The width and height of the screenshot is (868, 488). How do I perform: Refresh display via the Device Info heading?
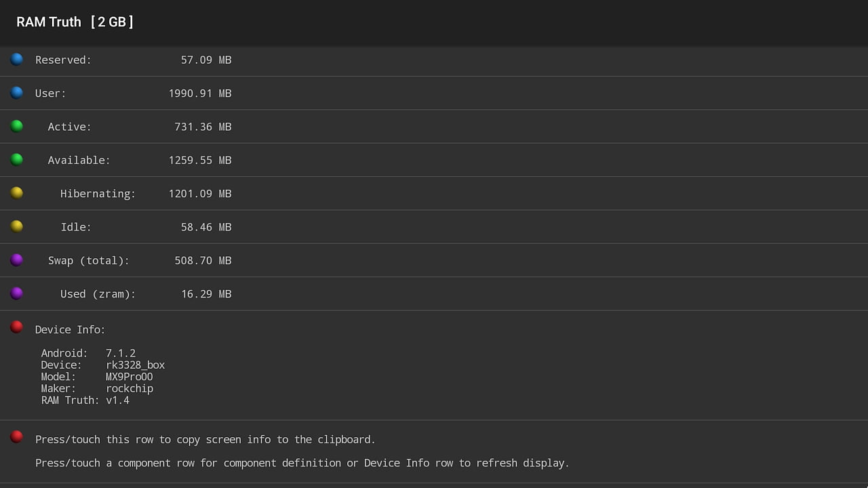click(x=70, y=330)
